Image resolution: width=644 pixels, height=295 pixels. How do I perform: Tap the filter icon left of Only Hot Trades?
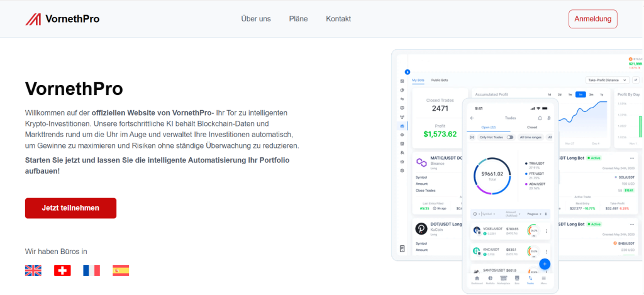[x=472, y=137]
